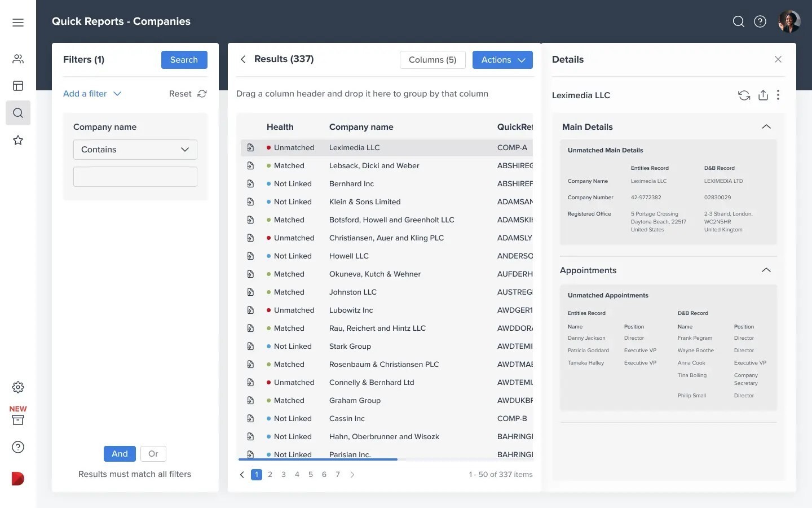Switch filter logic to Or
The image size is (812, 508).
click(x=153, y=454)
